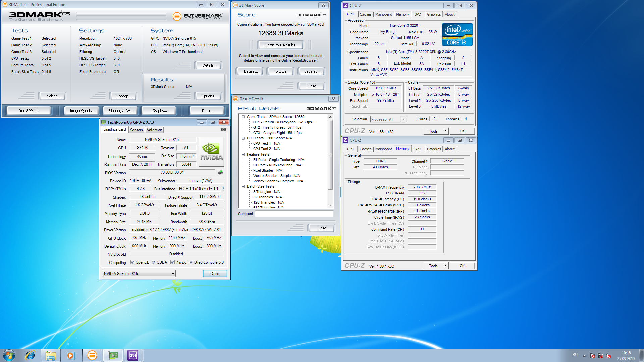Collapse the Game Tests tree node
Viewport: 644px width, 362px height.
243,117
